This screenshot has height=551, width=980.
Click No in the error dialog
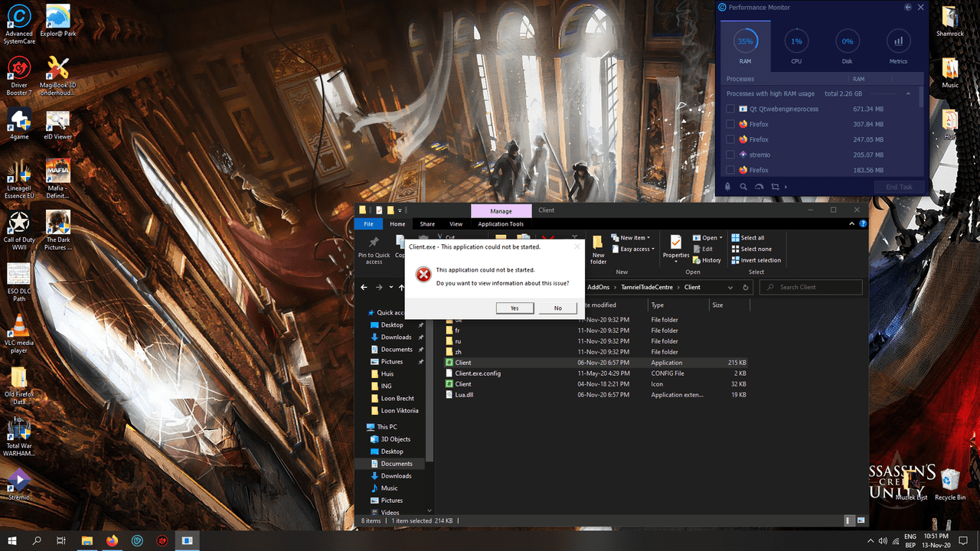tap(558, 308)
